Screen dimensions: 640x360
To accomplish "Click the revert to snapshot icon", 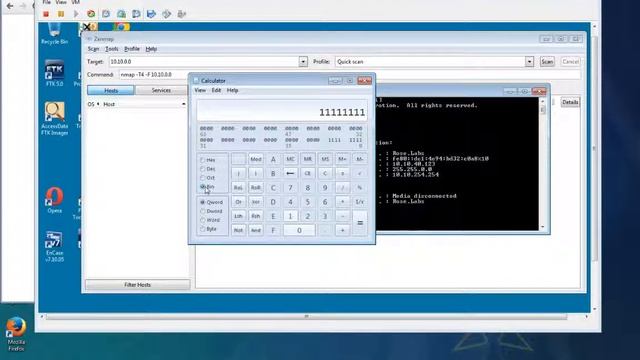I will pos(121,14).
